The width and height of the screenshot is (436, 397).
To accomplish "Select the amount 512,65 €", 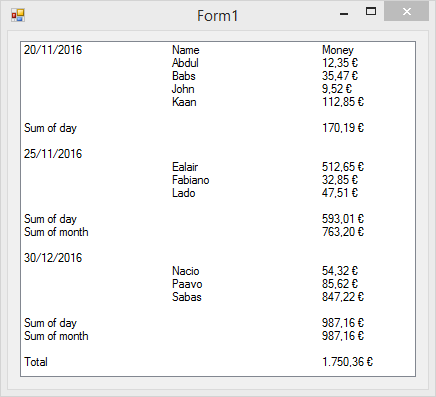I will pyautogui.click(x=343, y=167).
